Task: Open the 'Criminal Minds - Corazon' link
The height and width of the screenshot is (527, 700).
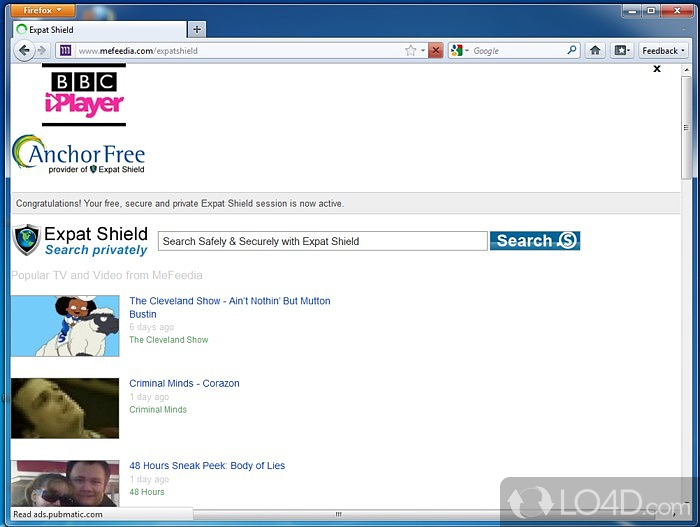Action: tap(184, 383)
